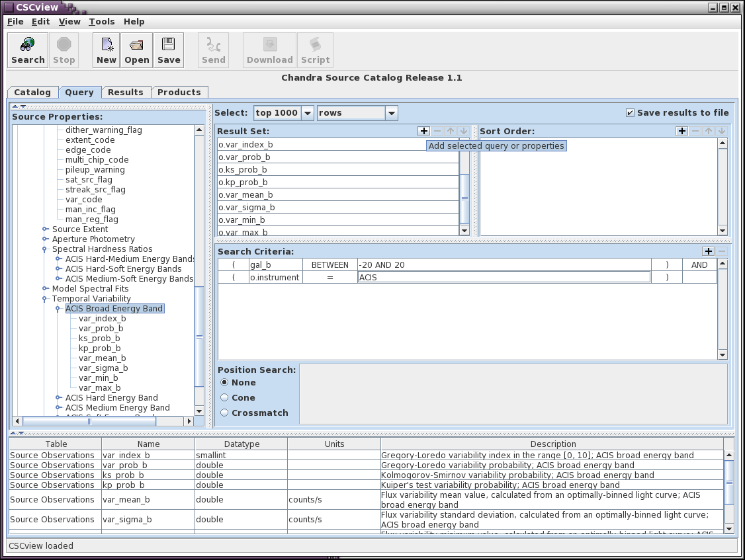Click the ACIS instrument value field
This screenshot has width=745, height=560.
[x=503, y=278]
